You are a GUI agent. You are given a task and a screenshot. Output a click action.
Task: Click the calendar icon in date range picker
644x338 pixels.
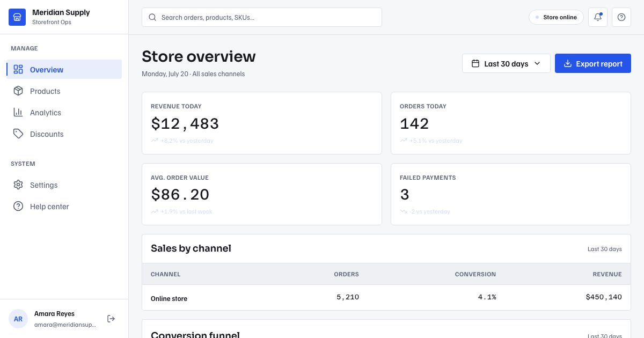click(475, 63)
